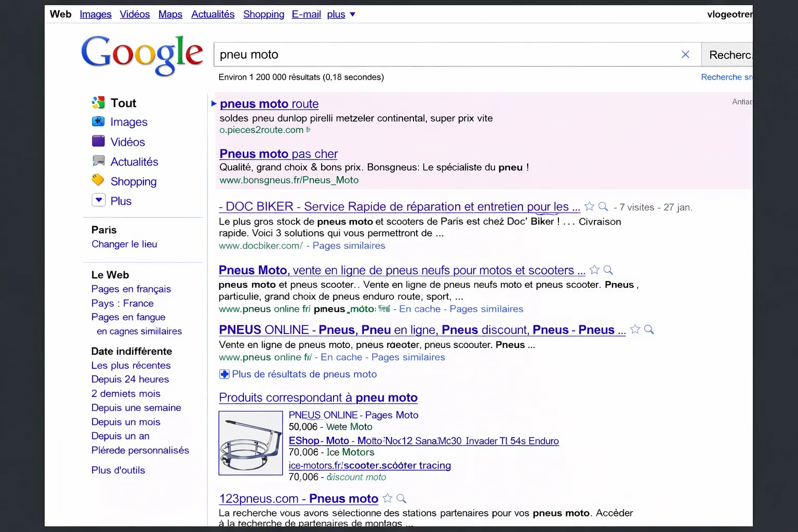This screenshot has height=532, width=798.
Task: Filter results Depuis une semaine
Action: (136, 408)
